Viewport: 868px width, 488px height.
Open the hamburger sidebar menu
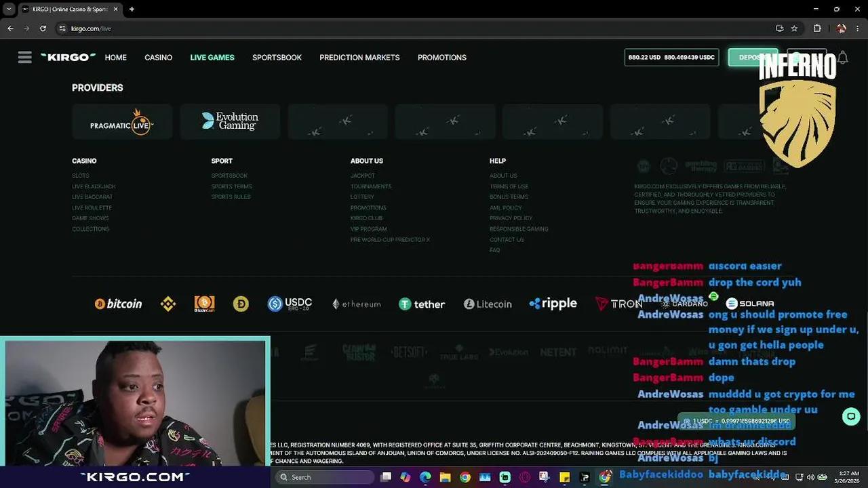click(25, 58)
